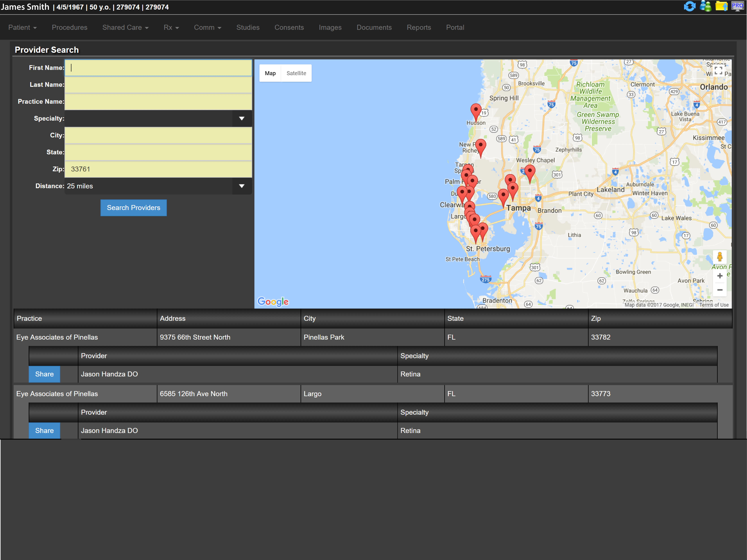Open the Distance dropdown showing 25 miles

click(158, 186)
